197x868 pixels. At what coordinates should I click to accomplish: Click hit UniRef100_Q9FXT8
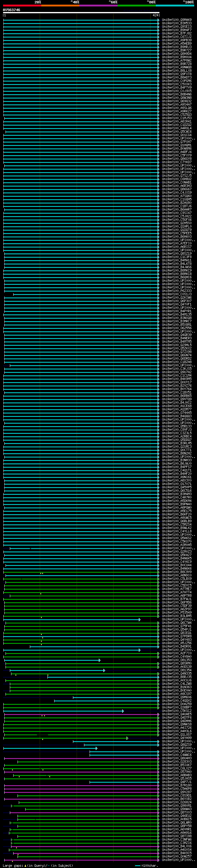[x=176, y=74]
